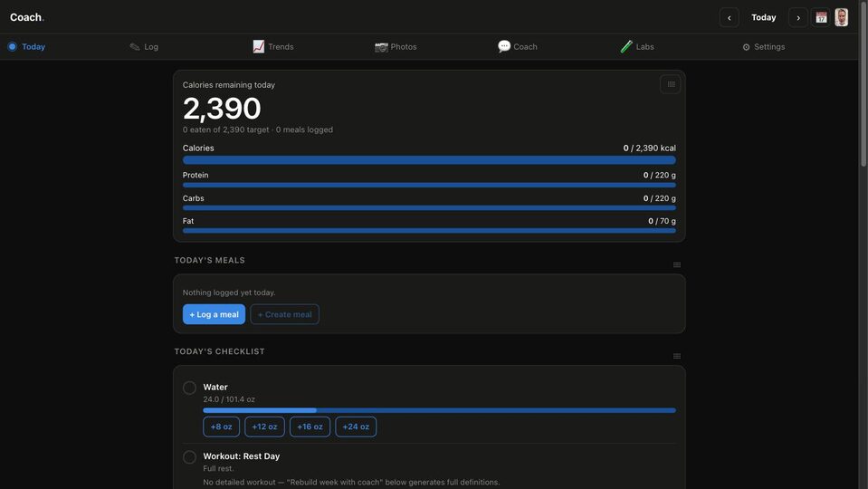
Task: Click "Calories remaining today" label
Action: [229, 85]
